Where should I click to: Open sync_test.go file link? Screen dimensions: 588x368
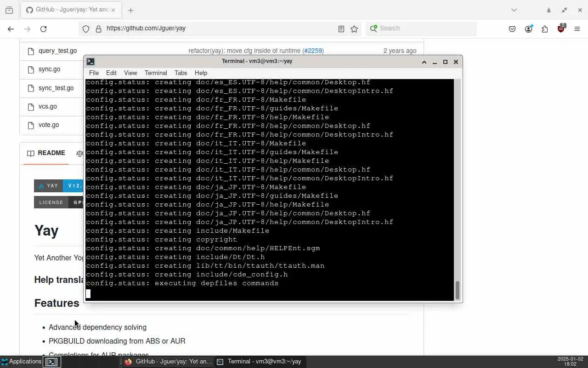coord(56,87)
